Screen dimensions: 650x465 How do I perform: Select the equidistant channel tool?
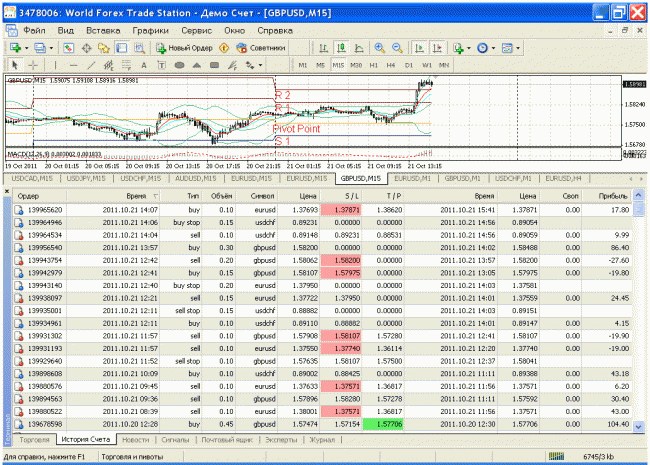click(x=109, y=65)
